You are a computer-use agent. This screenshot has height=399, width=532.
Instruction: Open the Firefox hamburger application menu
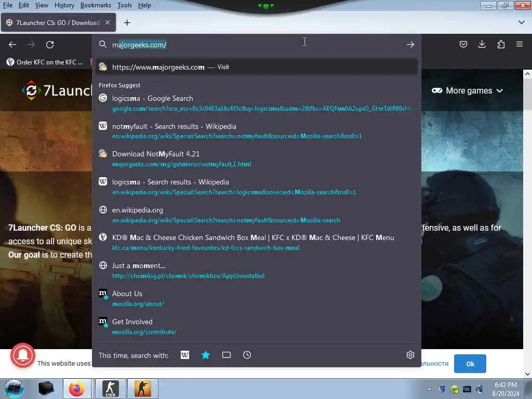(520, 44)
